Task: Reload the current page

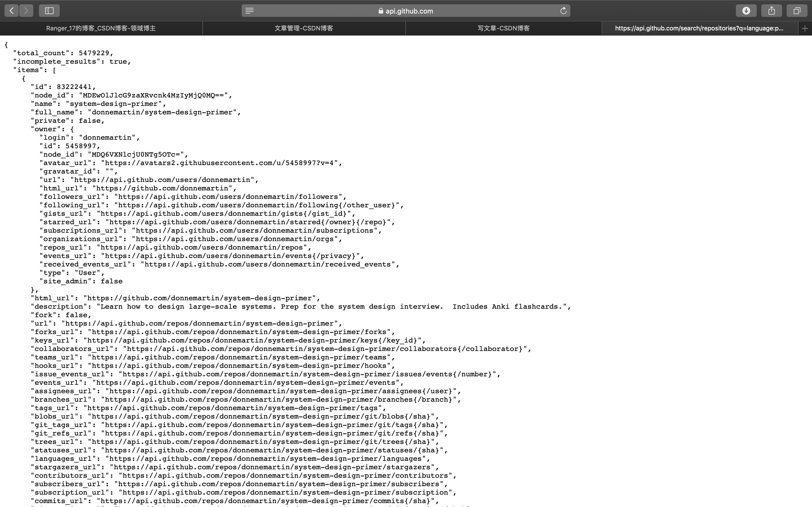Action: click(563, 11)
